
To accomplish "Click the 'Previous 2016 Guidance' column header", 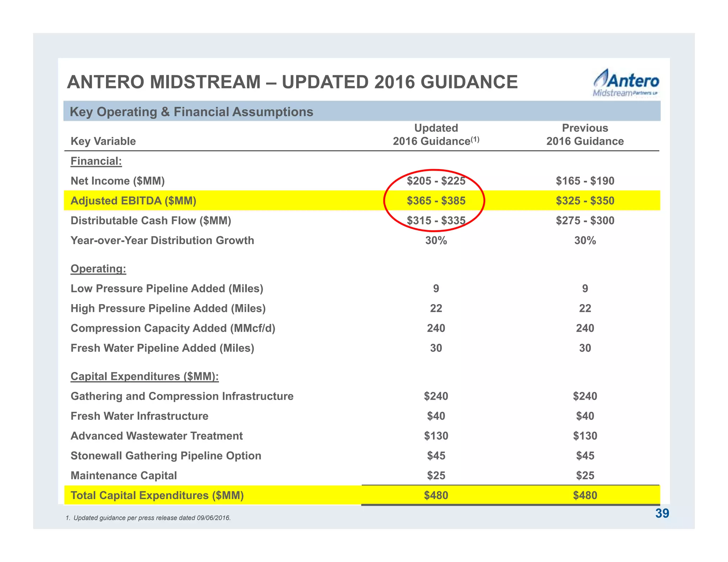I will click(585, 135).
